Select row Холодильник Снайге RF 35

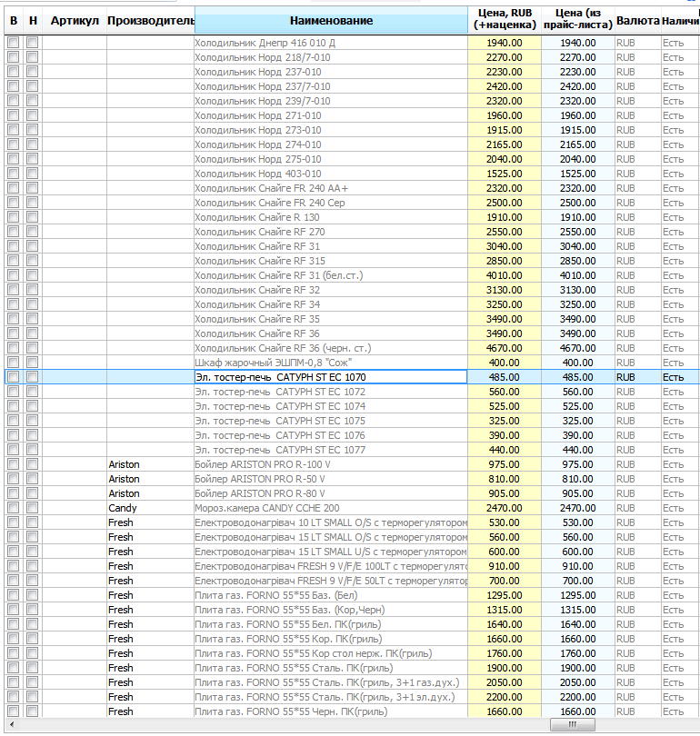(352, 319)
